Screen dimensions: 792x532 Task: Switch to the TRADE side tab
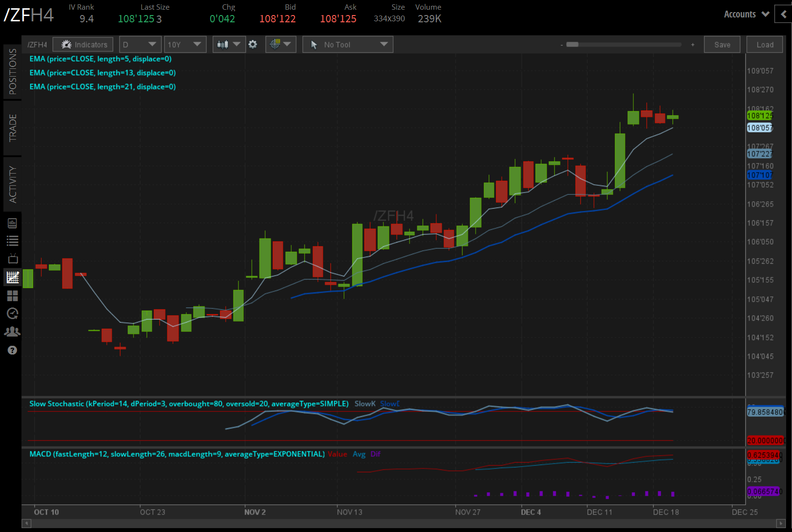click(12, 128)
